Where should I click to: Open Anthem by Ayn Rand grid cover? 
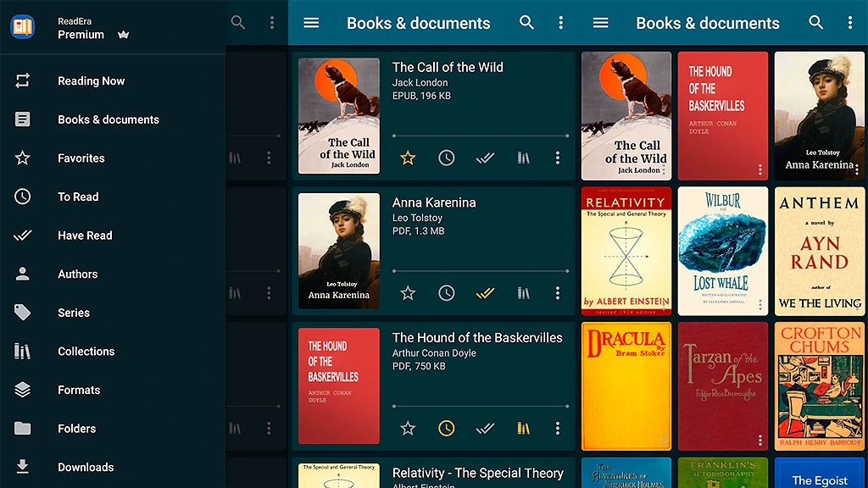(x=820, y=251)
